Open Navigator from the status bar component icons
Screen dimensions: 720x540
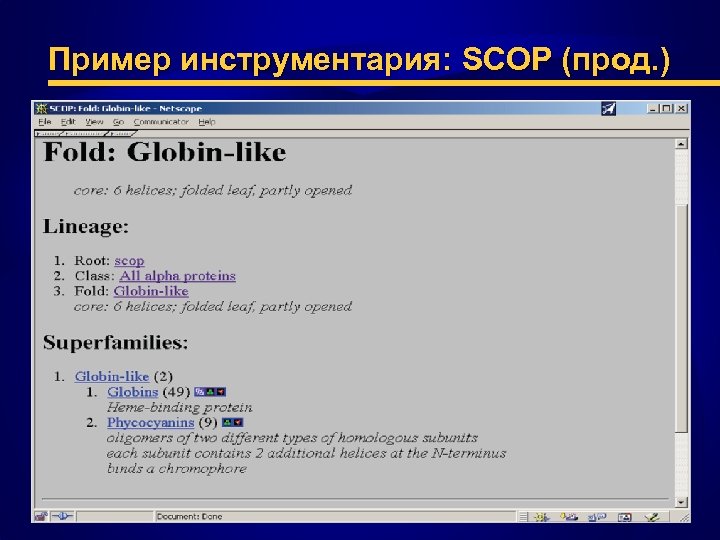click(x=541, y=518)
